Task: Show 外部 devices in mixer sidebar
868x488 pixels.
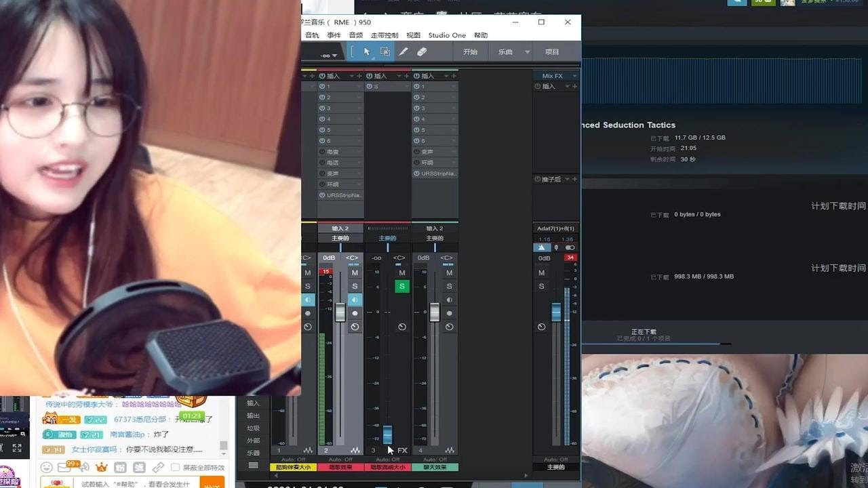Action: [253, 441]
